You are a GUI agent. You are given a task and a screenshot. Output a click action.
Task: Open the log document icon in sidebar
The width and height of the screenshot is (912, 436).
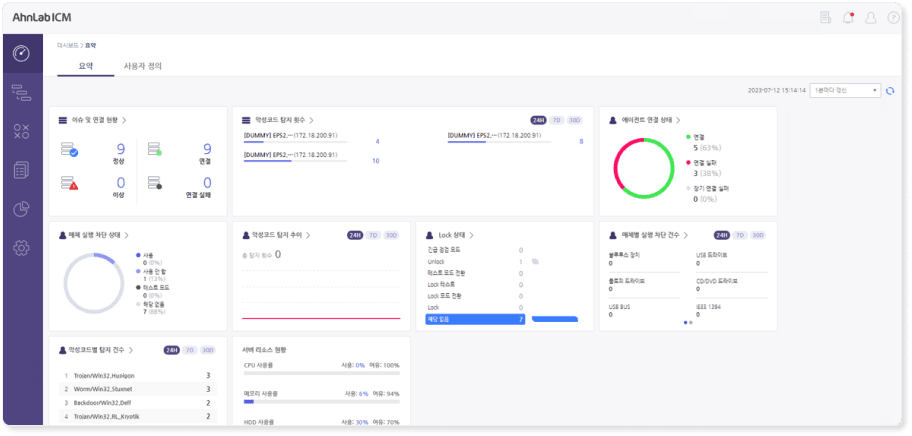click(x=22, y=170)
